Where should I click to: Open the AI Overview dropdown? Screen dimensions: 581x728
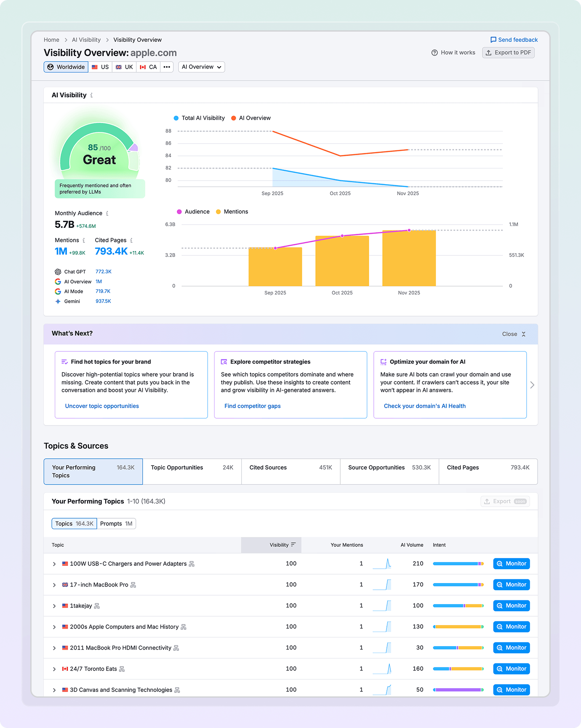coord(202,67)
